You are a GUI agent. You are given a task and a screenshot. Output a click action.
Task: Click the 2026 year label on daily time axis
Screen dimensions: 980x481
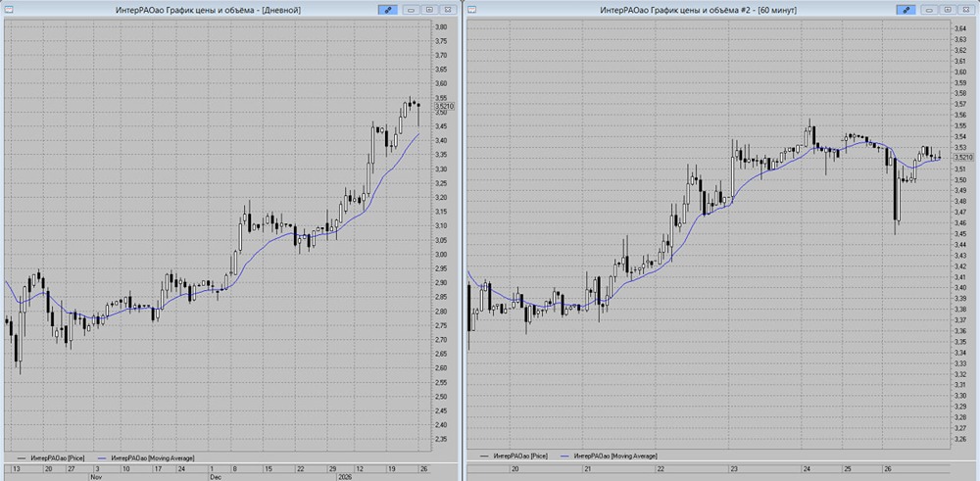[346, 476]
